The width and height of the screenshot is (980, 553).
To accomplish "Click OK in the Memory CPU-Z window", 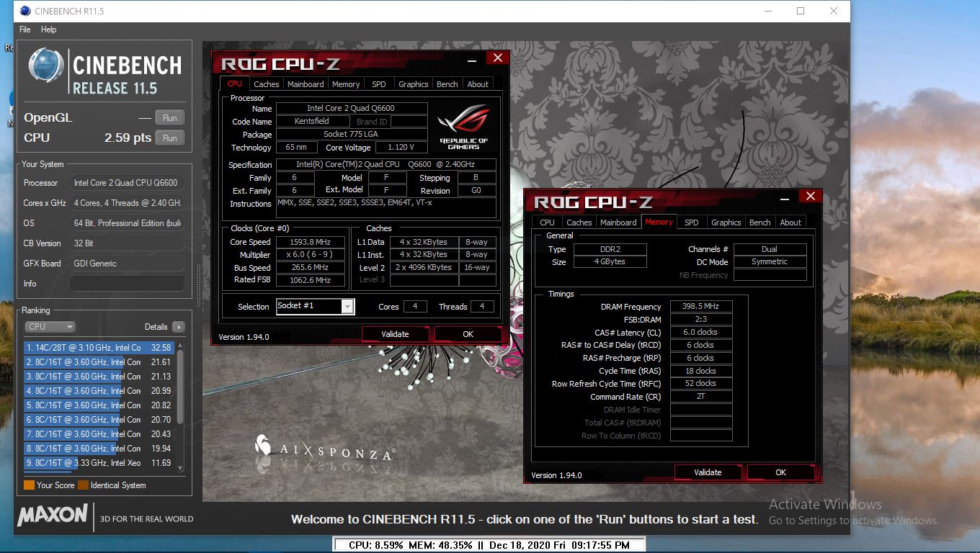I will point(781,472).
